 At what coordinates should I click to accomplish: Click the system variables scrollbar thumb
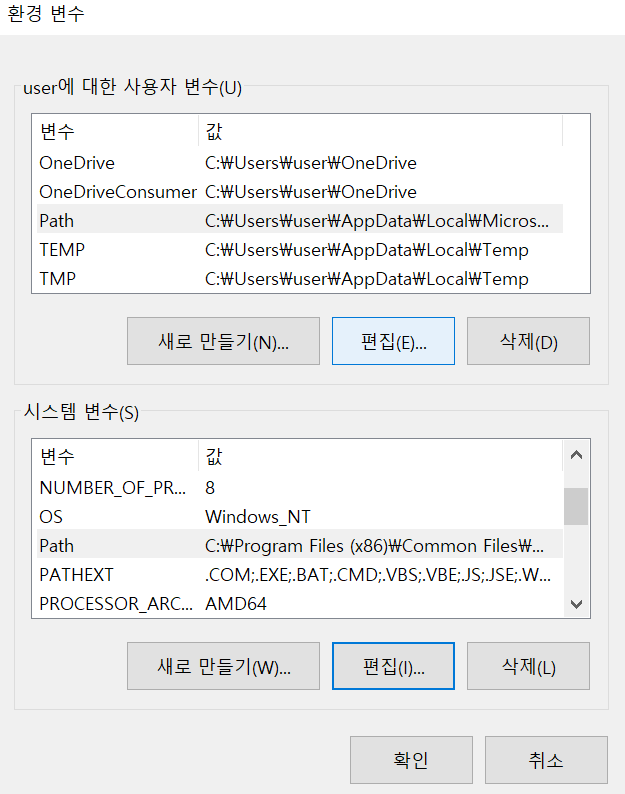[576, 506]
